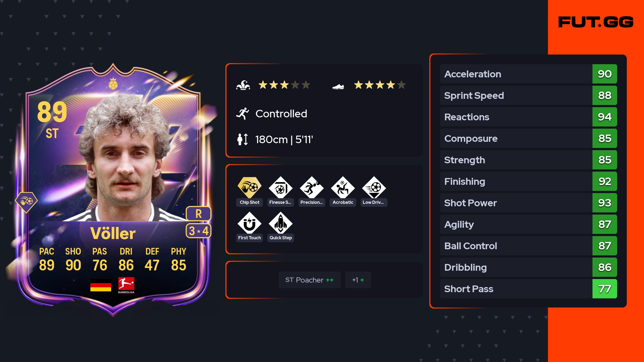The height and width of the screenshot is (362, 644).
Task: Click the Chip Shot playstyle icon
Action: coord(250,187)
